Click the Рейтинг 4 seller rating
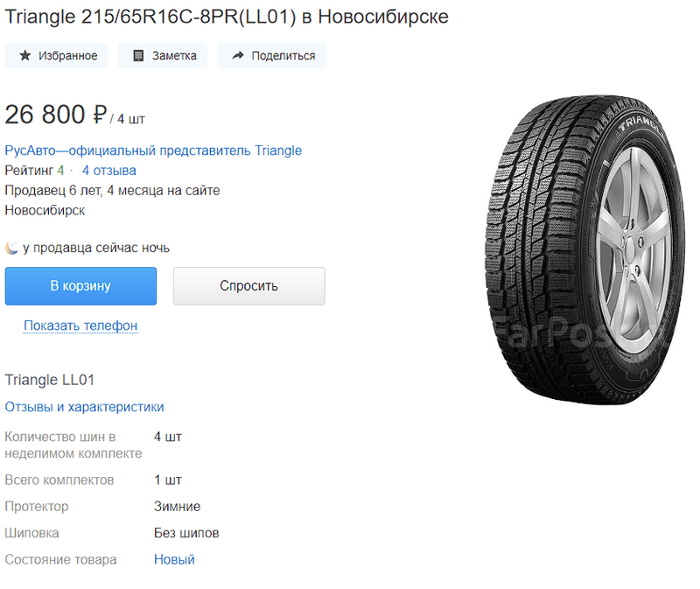Image resolution: width=700 pixels, height=589 pixels. [x=34, y=171]
